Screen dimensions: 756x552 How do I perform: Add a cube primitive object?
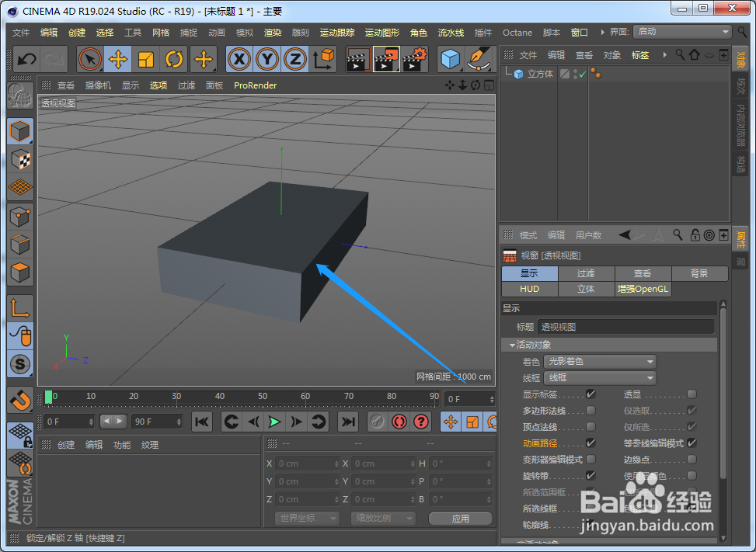pyautogui.click(x=451, y=60)
